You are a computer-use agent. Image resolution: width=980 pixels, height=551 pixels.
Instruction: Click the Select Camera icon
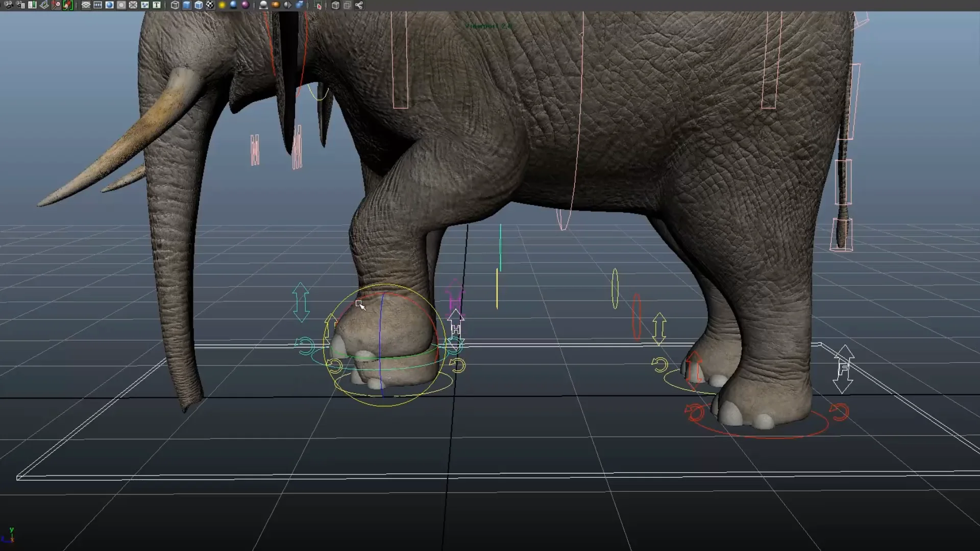click(x=8, y=5)
